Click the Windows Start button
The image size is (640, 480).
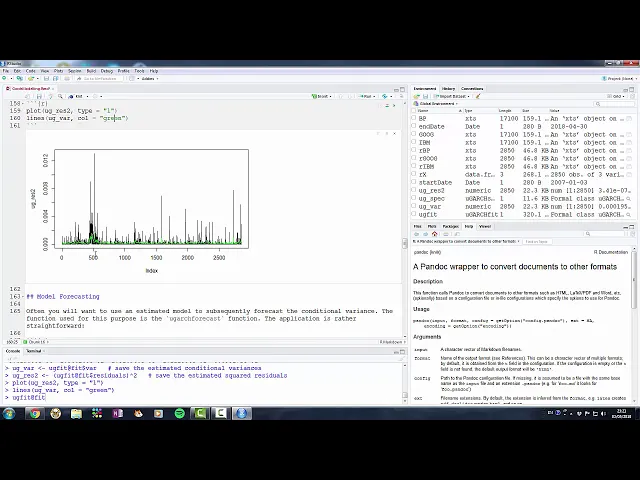[9, 413]
